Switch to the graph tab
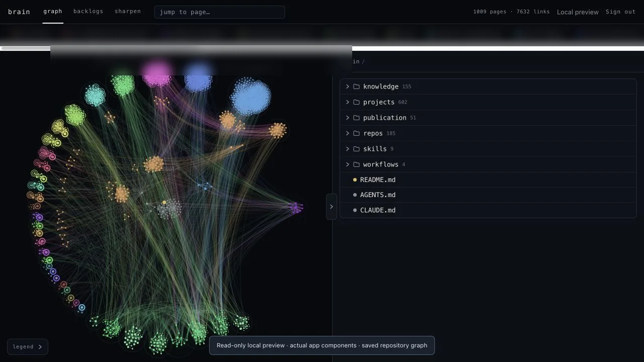 point(53,11)
